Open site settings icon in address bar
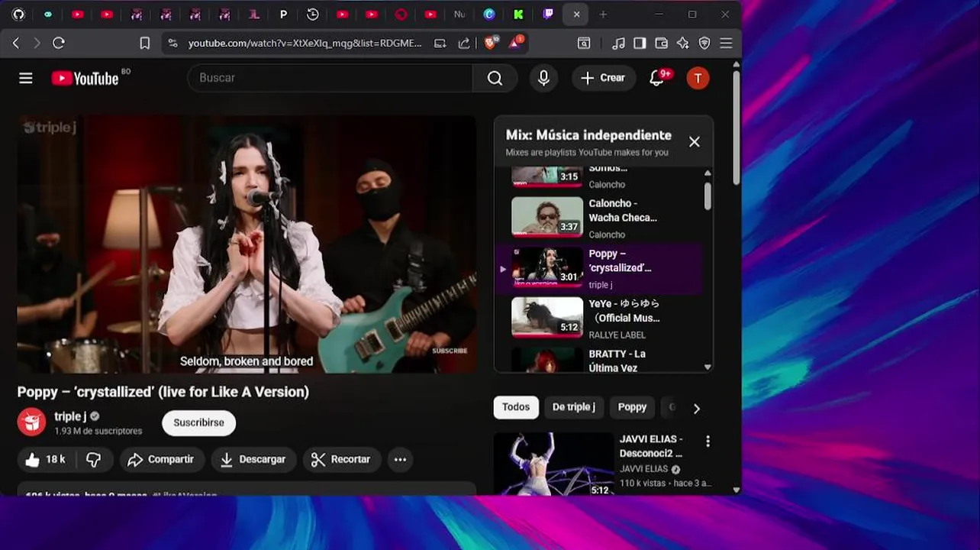The height and width of the screenshot is (550, 980). 172,44
